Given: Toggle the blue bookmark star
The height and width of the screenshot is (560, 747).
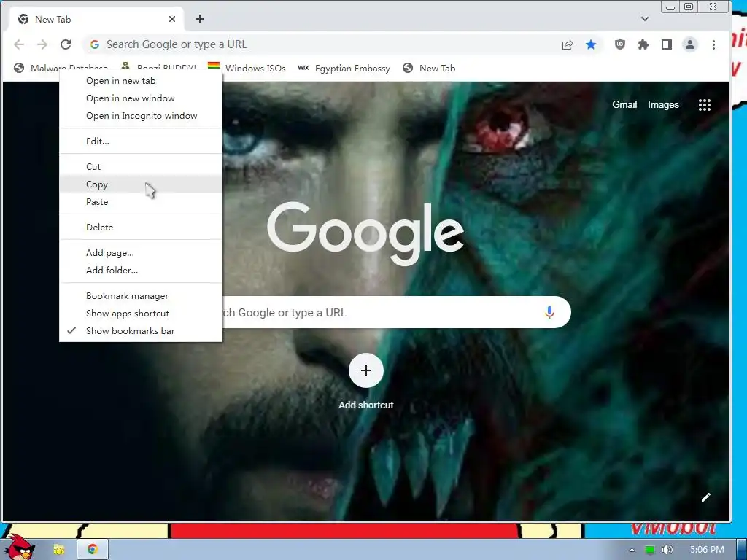Looking at the screenshot, I should (x=591, y=44).
